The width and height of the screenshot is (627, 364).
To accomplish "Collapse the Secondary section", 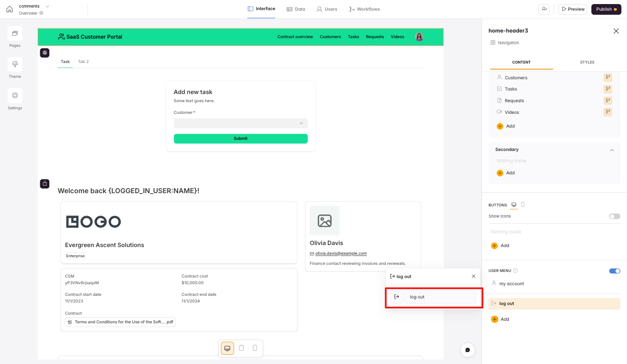I will click(612, 150).
